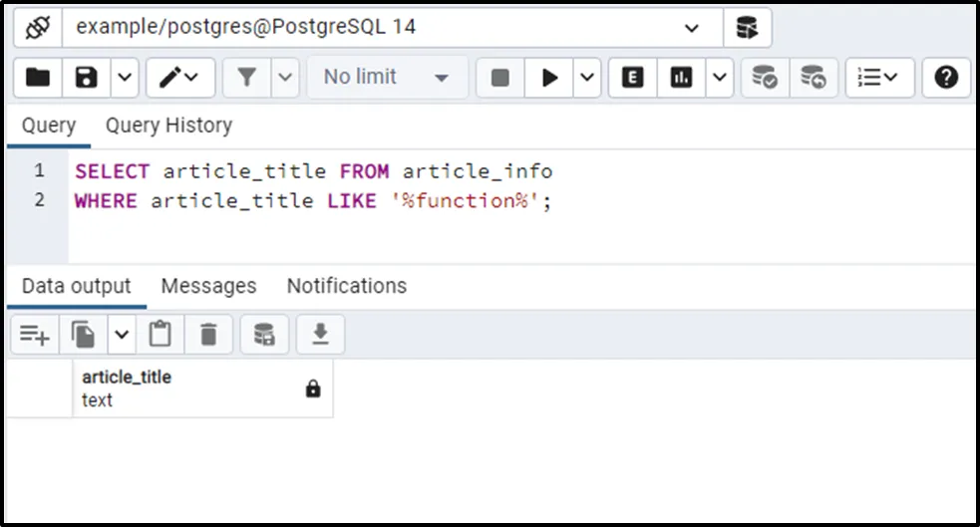
Task: Open the help question mark
Action: coord(946,78)
